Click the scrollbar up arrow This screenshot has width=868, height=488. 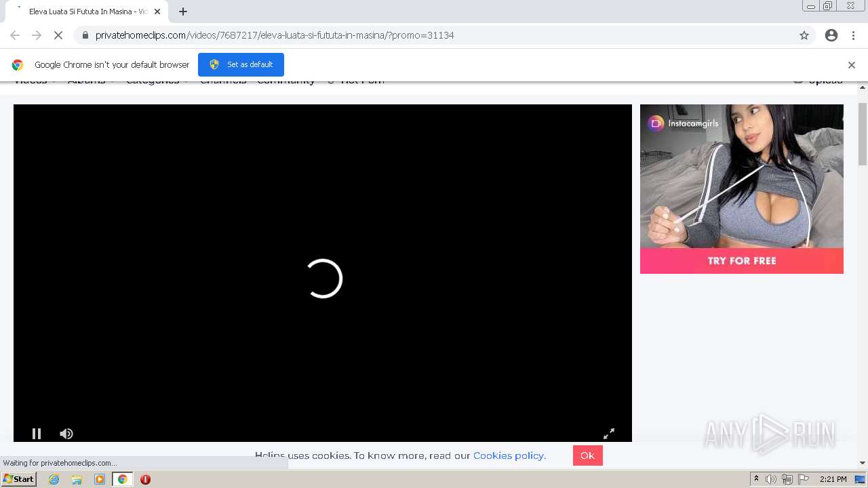click(863, 87)
